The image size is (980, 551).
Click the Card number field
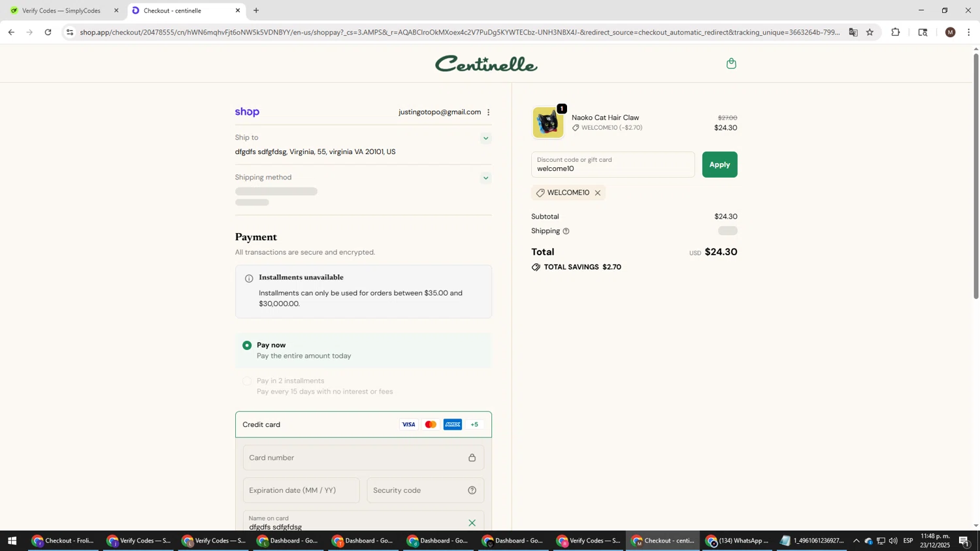coord(363,458)
